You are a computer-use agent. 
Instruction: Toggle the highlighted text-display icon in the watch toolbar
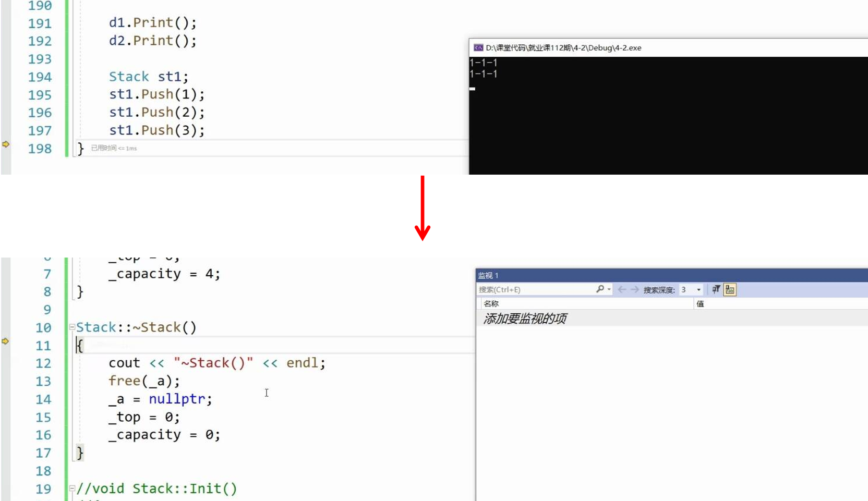click(x=730, y=289)
